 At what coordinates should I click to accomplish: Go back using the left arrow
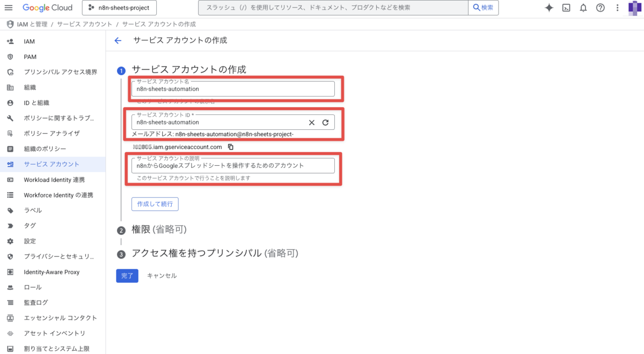[x=118, y=40]
